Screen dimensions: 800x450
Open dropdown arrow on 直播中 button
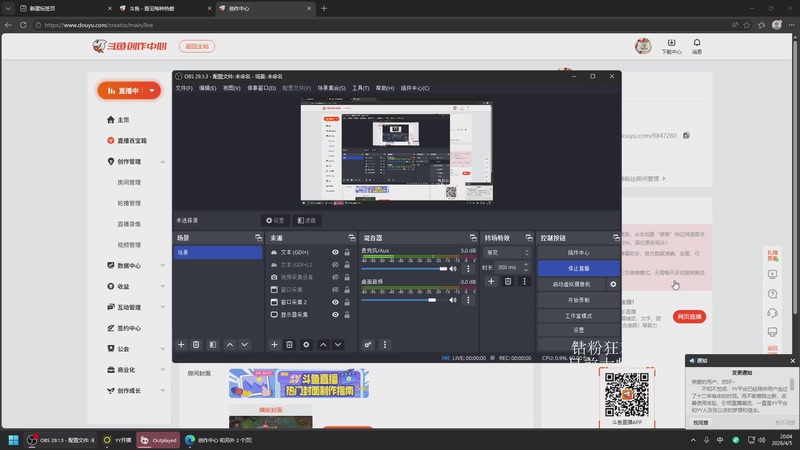coord(152,91)
